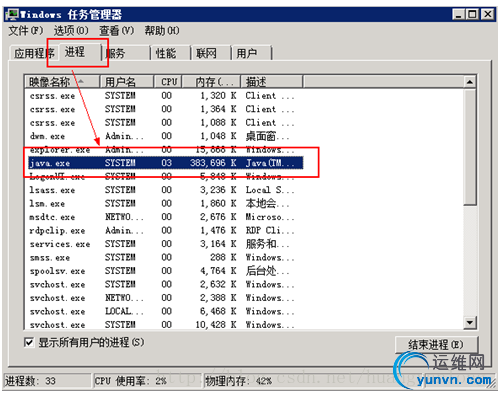The image size is (498, 397).
Task: Select the lsass.exe process row
Action: [x=166, y=190]
